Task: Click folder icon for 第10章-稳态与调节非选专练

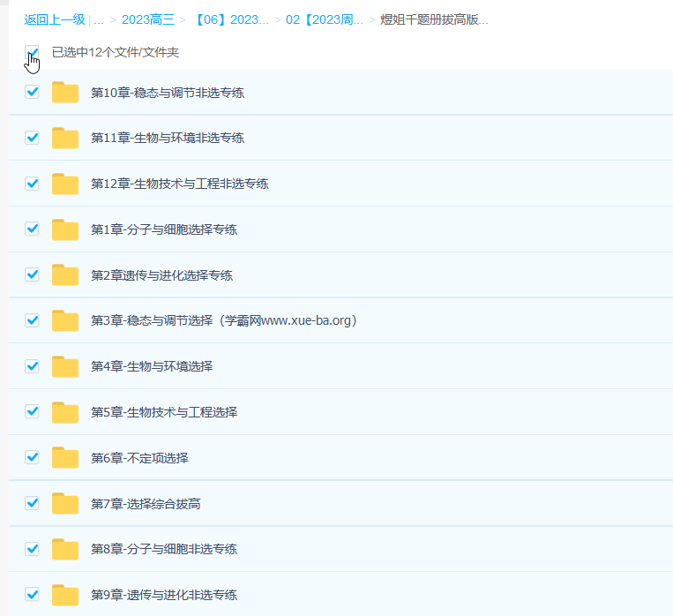Action: pyautogui.click(x=65, y=93)
